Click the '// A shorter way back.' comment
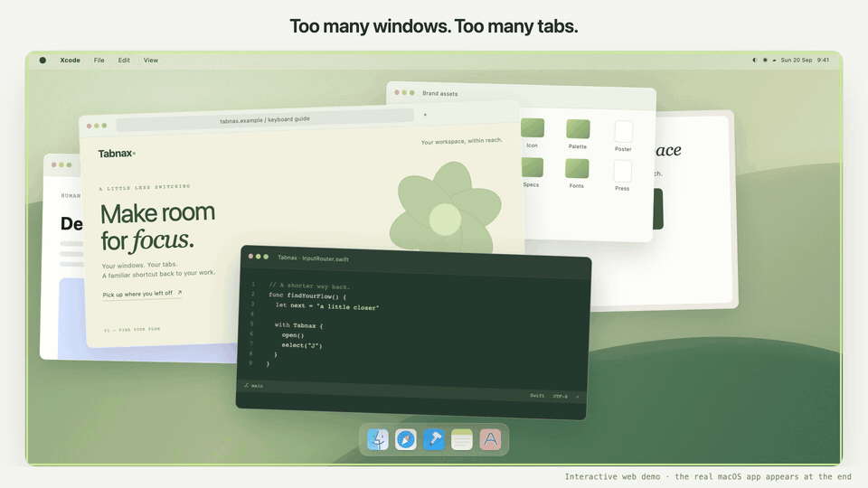 tap(309, 286)
